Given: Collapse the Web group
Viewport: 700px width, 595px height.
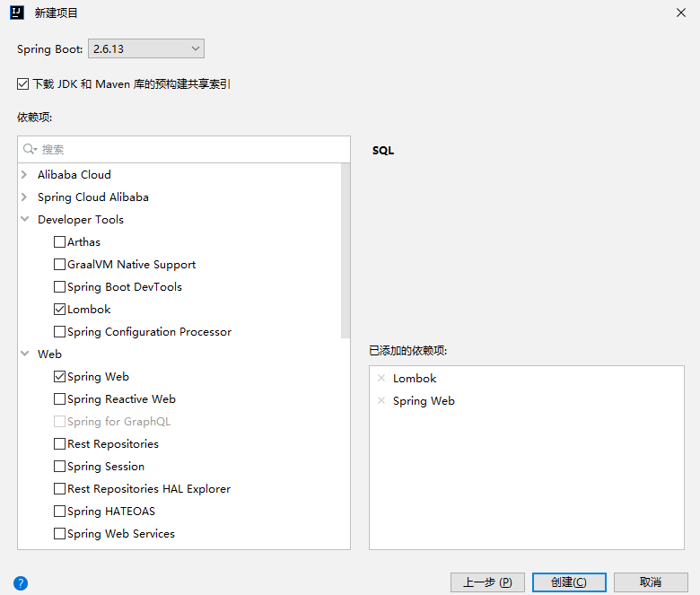Looking at the screenshot, I should pos(25,354).
